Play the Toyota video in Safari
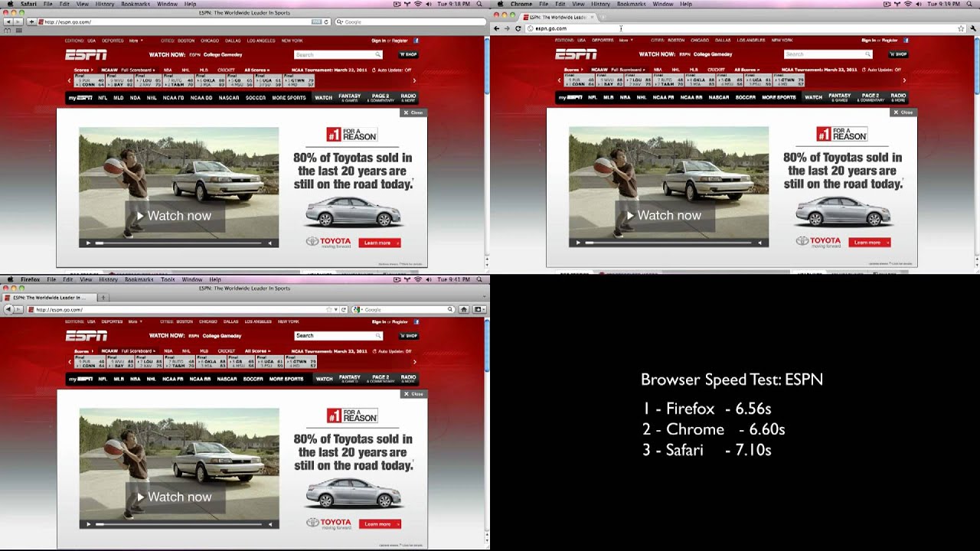The width and height of the screenshot is (980, 551). 88,243
